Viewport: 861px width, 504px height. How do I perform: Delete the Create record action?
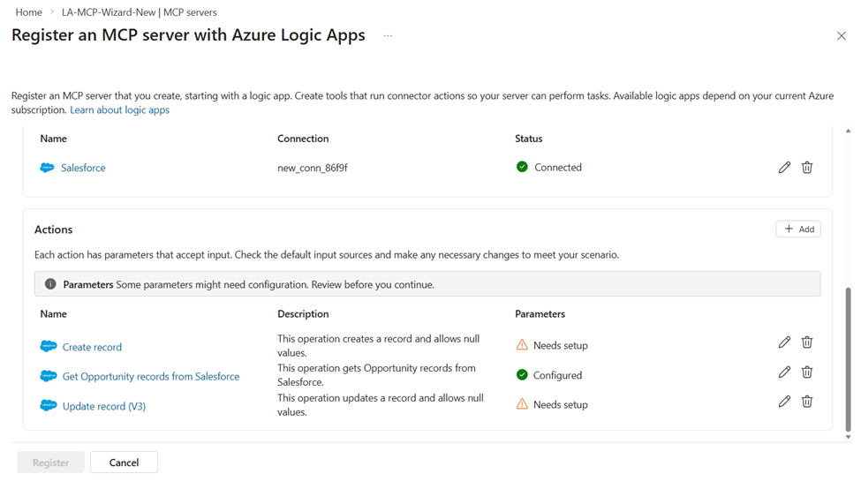pos(807,342)
